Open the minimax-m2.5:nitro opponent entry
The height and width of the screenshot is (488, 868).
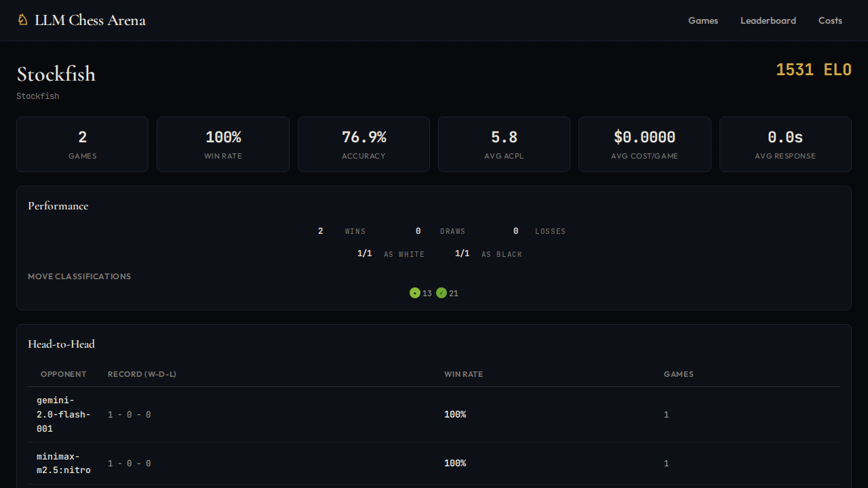pyautogui.click(x=64, y=463)
